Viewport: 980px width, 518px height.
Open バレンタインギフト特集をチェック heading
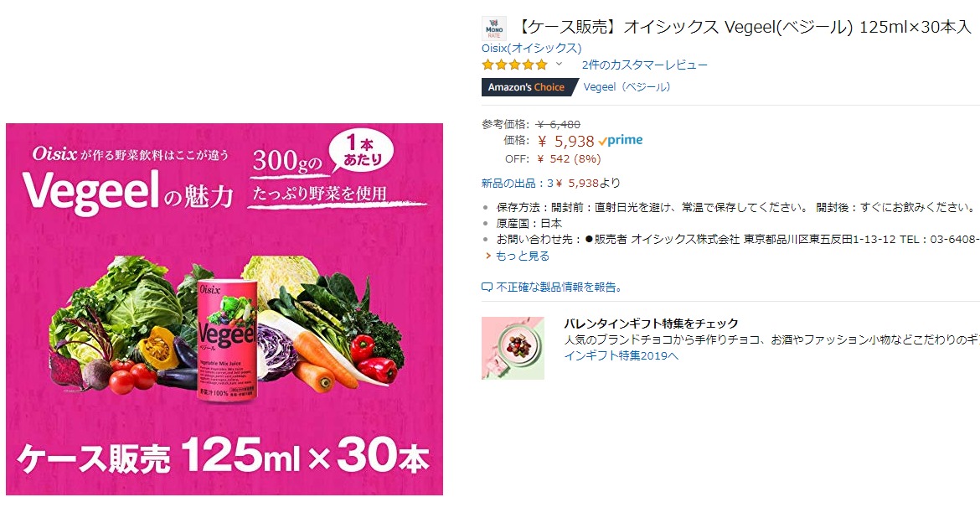tap(652, 324)
